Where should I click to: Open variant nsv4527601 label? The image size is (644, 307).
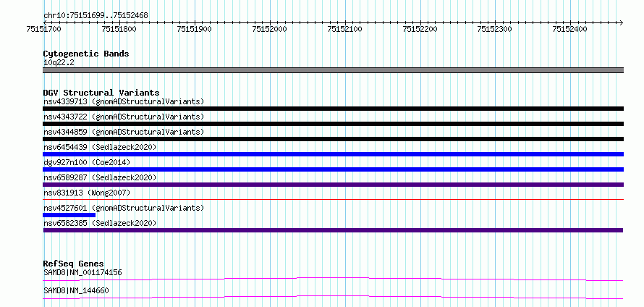point(124,208)
